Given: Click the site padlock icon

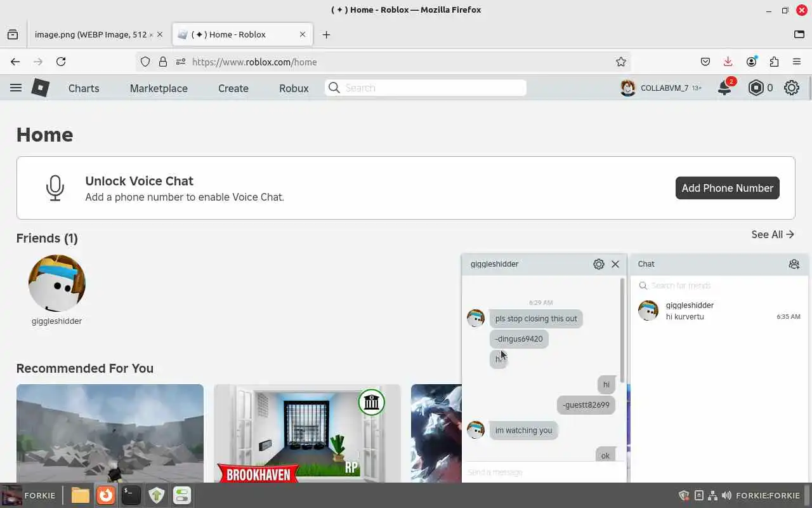Looking at the screenshot, I should pyautogui.click(x=163, y=62).
